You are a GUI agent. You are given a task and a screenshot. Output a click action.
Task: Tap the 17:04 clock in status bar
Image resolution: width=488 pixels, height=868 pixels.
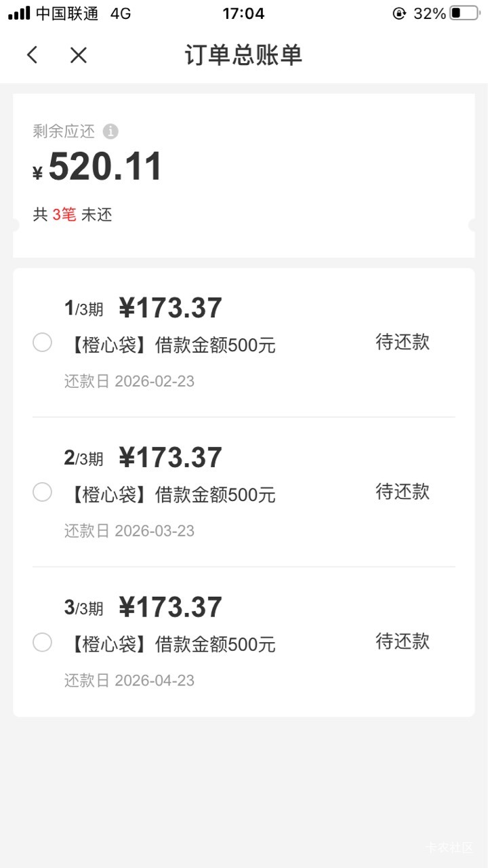(243, 13)
